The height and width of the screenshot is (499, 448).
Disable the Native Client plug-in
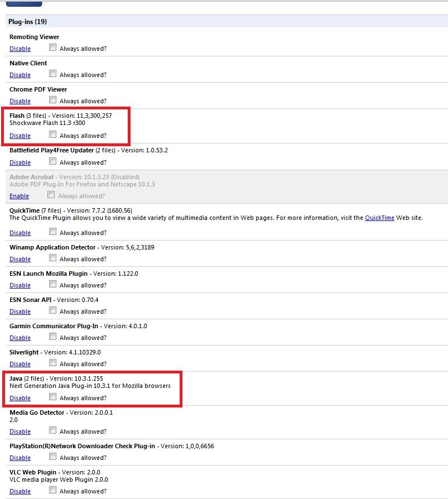click(x=20, y=75)
